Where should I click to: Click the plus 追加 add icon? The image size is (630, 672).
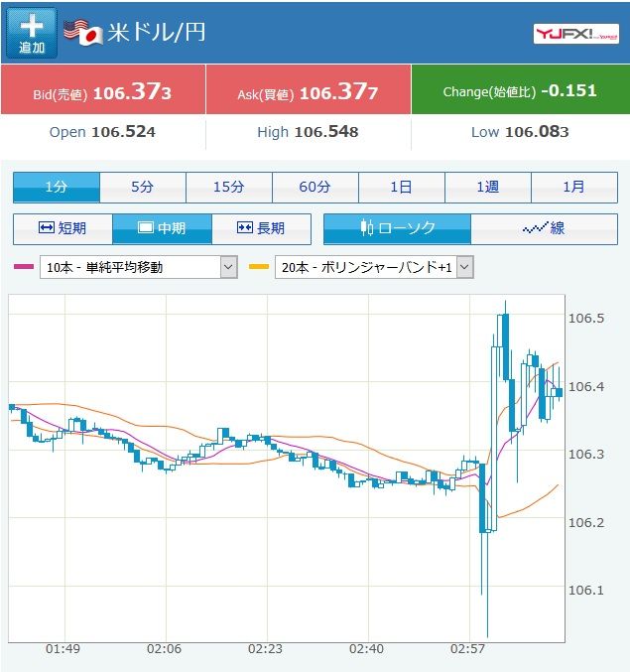click(32, 33)
